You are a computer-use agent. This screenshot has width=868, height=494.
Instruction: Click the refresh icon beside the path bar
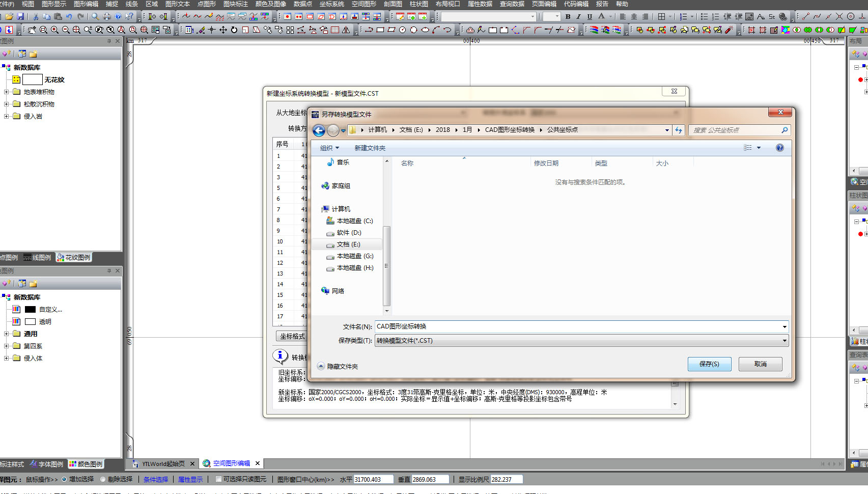pyautogui.click(x=679, y=130)
